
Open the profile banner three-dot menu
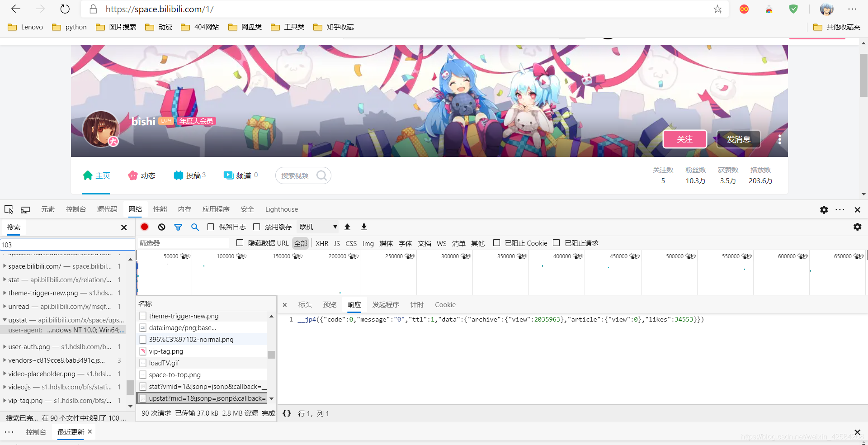point(779,139)
